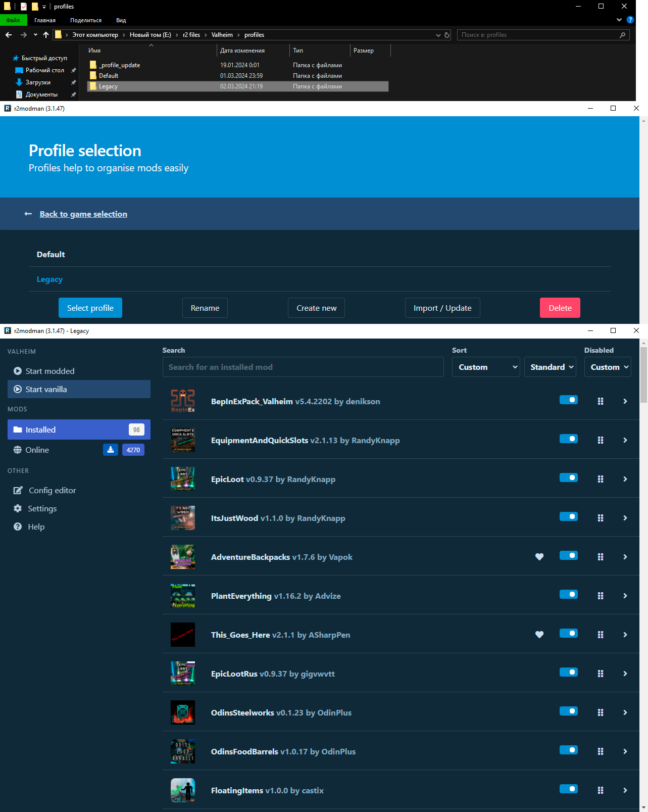This screenshot has height=812, width=648.
Task: Click the red Delete button
Action: [560, 308]
